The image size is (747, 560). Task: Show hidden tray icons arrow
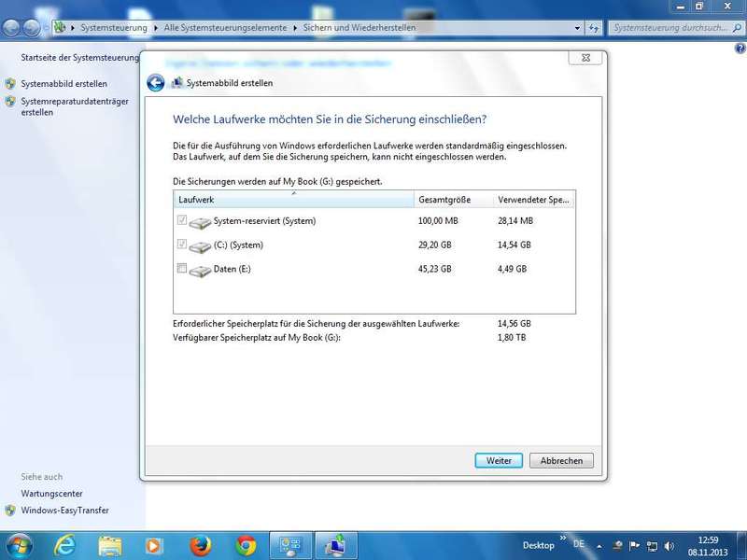click(x=599, y=546)
